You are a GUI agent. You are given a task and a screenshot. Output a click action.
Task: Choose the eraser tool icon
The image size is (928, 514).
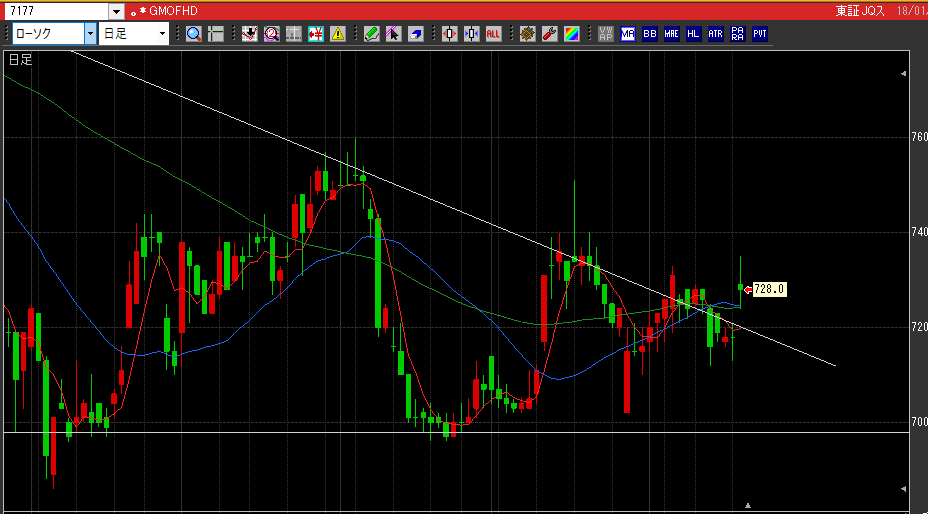pos(415,34)
